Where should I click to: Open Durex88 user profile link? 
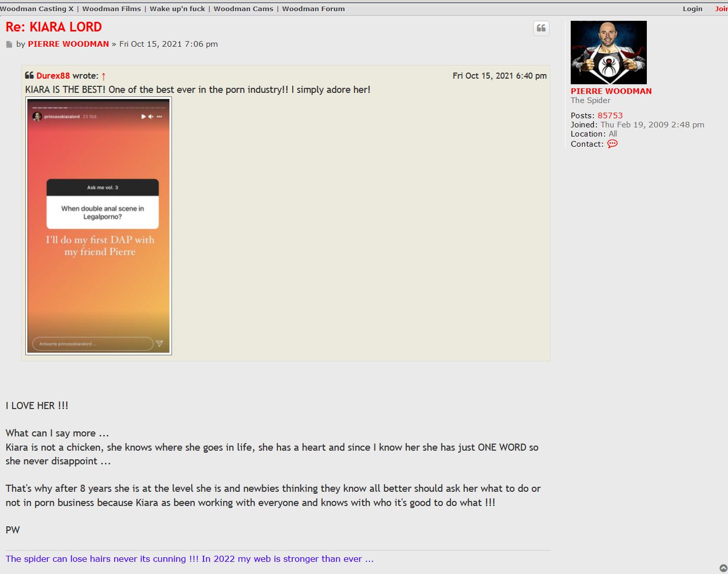pyautogui.click(x=53, y=76)
